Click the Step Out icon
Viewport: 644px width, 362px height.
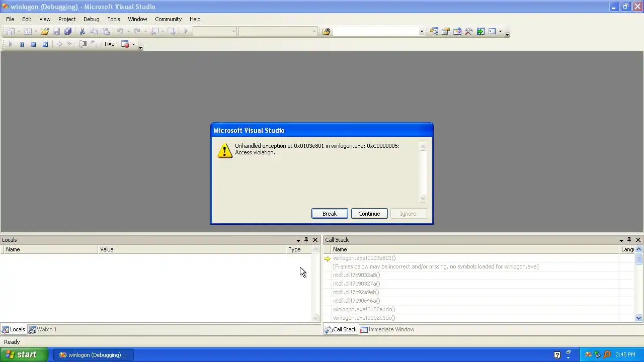(x=94, y=44)
